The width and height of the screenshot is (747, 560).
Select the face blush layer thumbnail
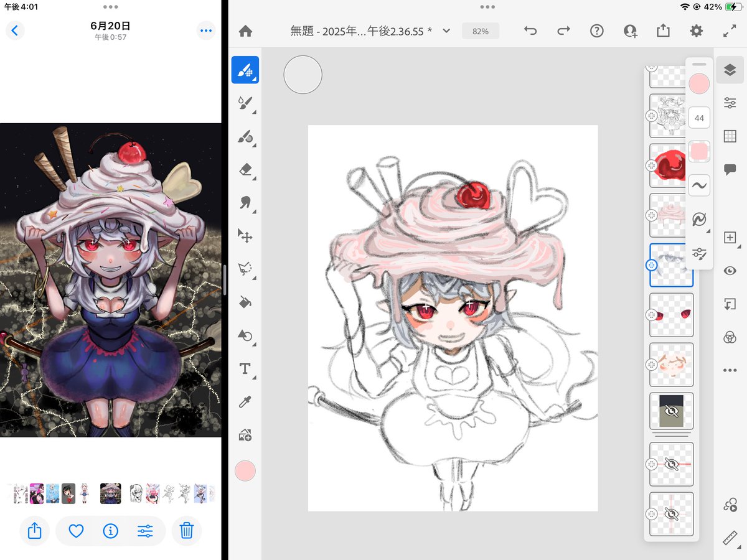671,365
